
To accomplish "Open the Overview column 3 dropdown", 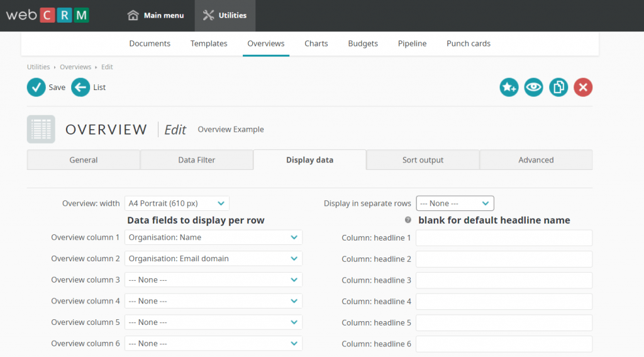I will coord(213,280).
